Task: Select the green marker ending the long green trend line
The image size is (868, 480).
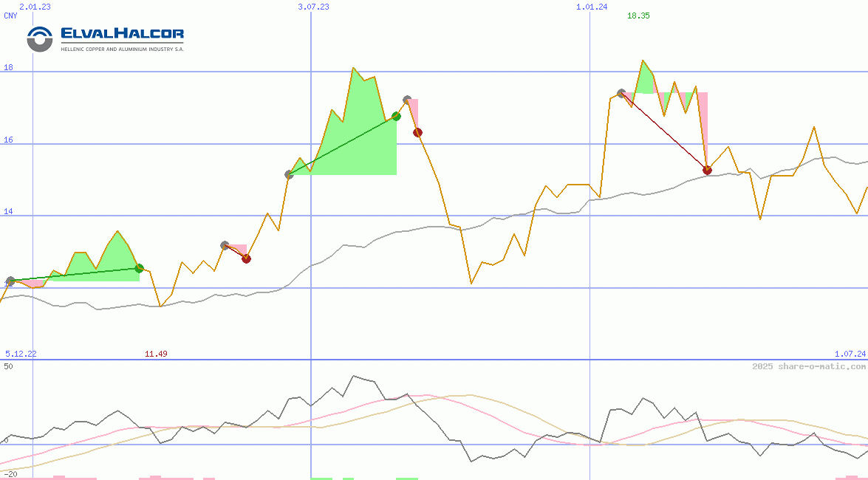Action: pos(396,116)
